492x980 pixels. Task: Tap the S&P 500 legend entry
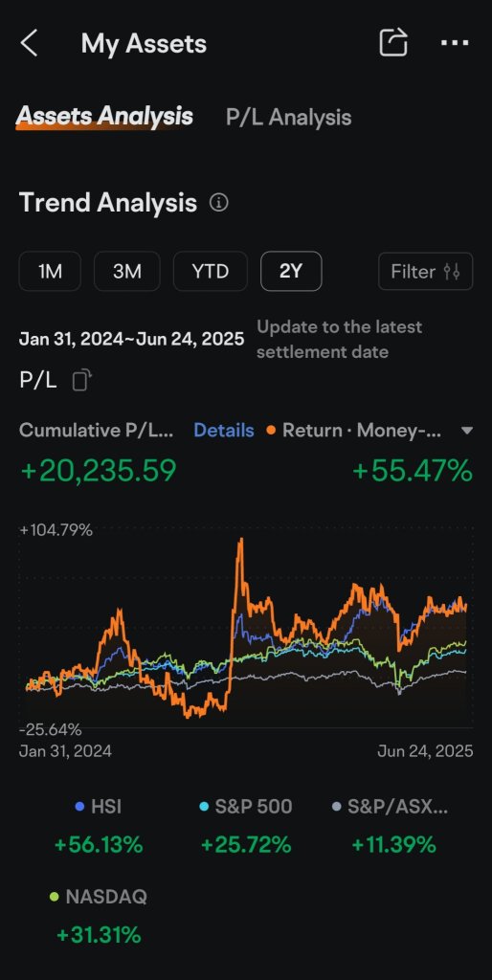[246, 807]
